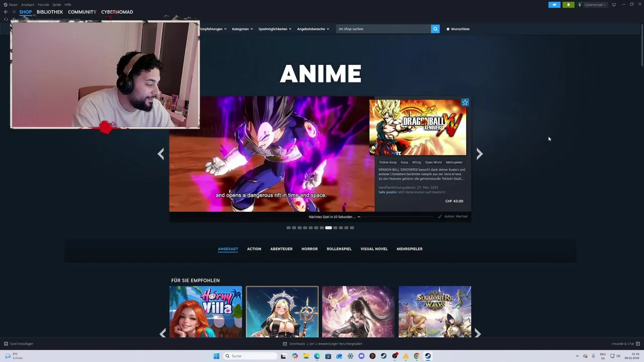644x362 pixels.
Task: Switch to the COMMUNITY tab
Action: [82, 12]
